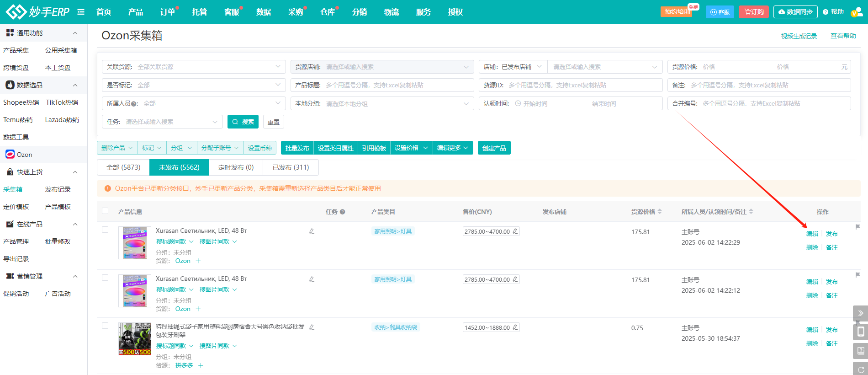Viewport: 868px width, 375px height.
Task: Tick the checkbox for the 特厚抽绳式袋子 product
Action: pos(105,326)
